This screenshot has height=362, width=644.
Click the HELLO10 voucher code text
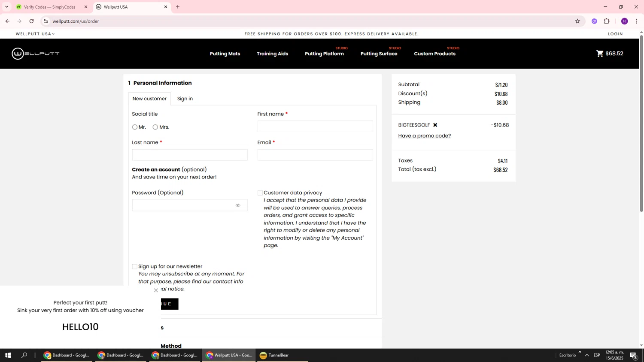point(81,327)
